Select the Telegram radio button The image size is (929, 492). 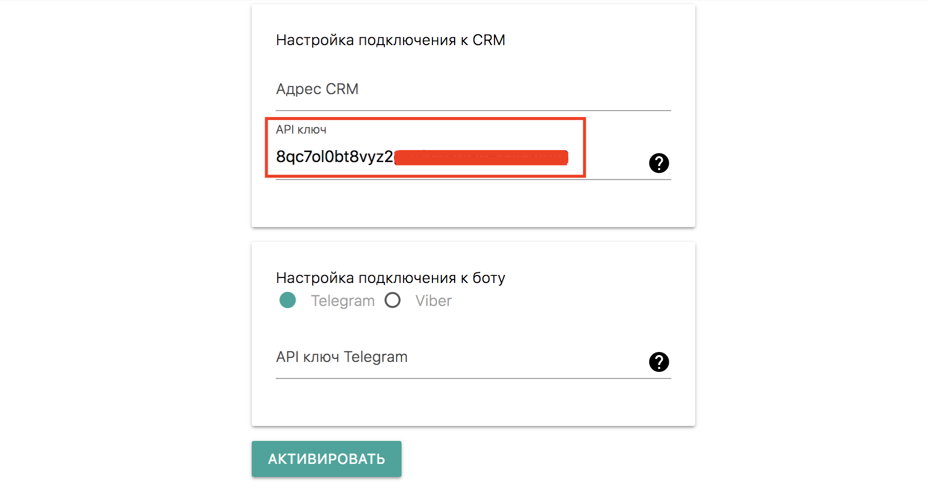point(288,301)
